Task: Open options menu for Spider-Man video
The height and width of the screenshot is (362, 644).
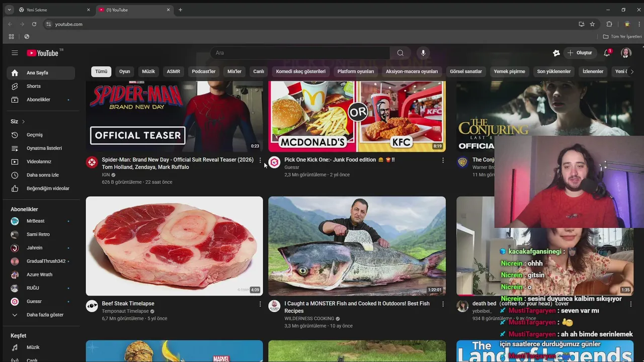Action: pos(260,160)
